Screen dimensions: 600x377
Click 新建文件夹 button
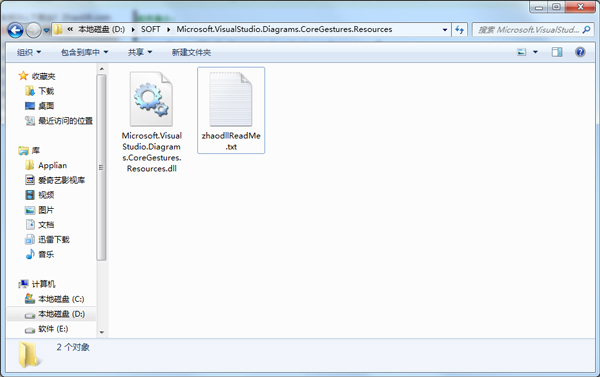[191, 52]
